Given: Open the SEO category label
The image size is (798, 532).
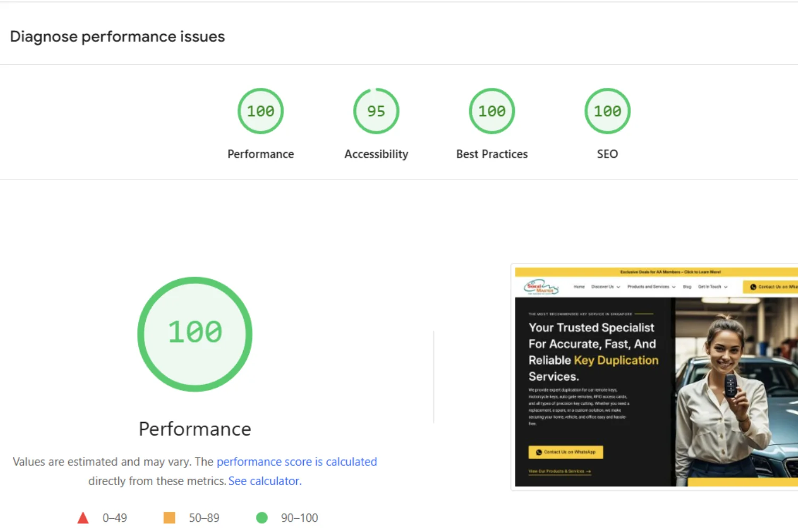Looking at the screenshot, I should [x=608, y=154].
